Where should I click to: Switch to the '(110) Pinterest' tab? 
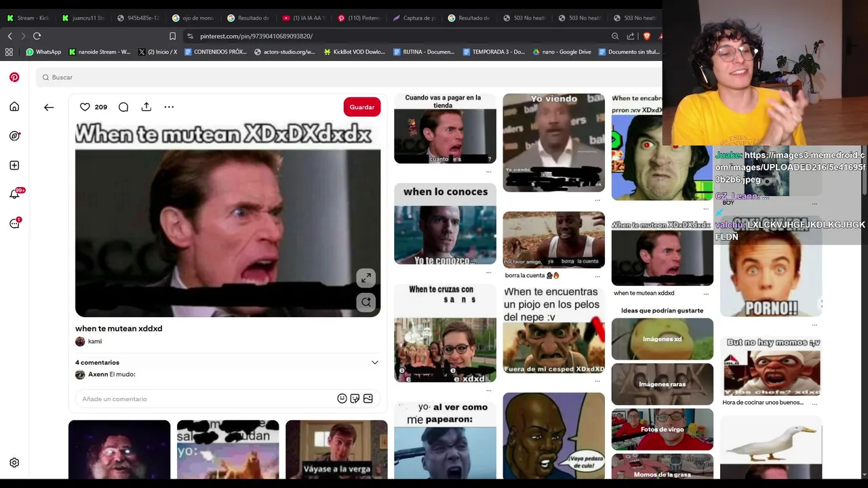coord(359,18)
